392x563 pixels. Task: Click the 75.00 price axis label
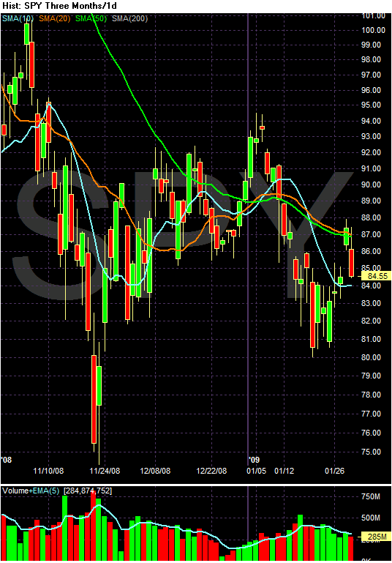pos(372,452)
